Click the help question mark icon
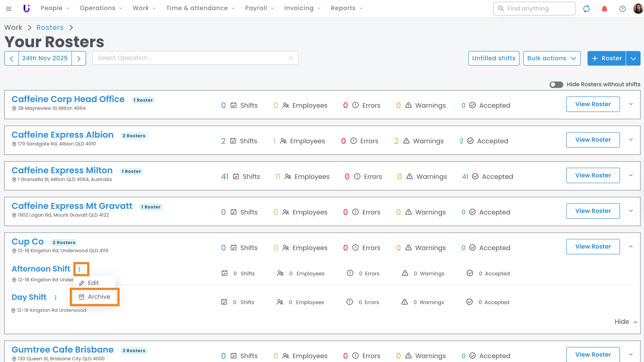 point(622,9)
